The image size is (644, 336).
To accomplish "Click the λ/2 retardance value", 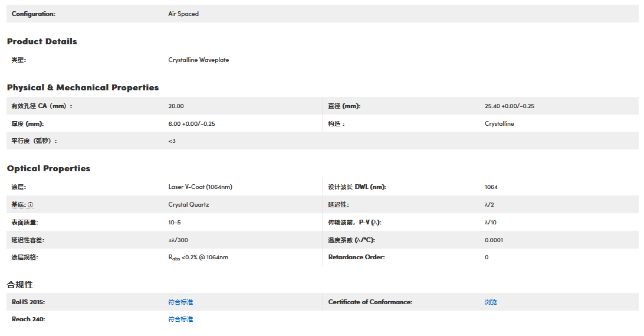I will pos(489,205).
